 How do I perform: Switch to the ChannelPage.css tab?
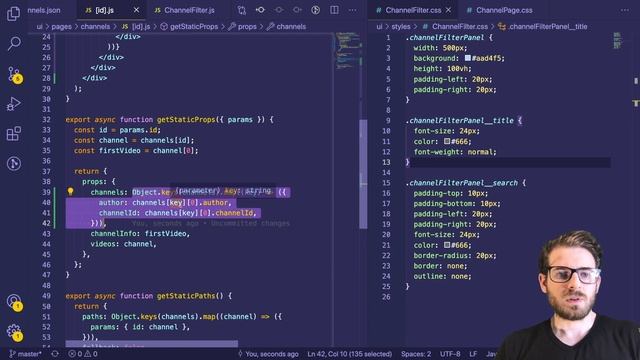click(499, 10)
